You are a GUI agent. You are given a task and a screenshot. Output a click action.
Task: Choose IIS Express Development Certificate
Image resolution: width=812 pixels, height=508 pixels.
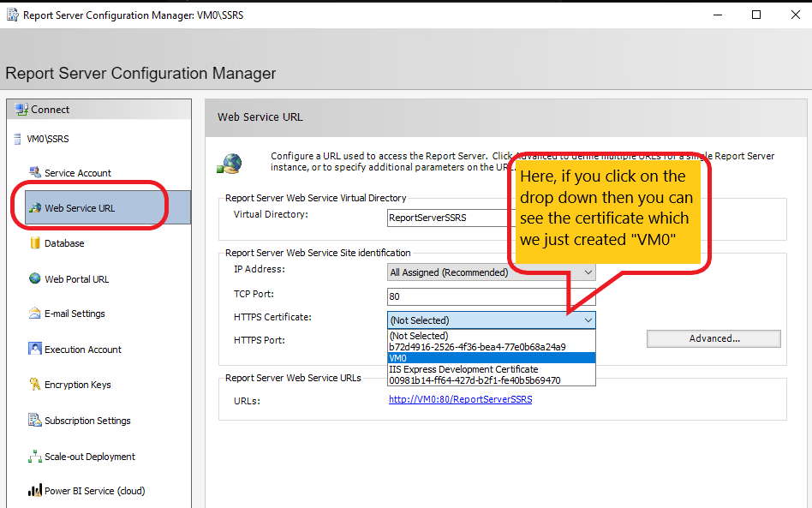[x=492, y=369]
